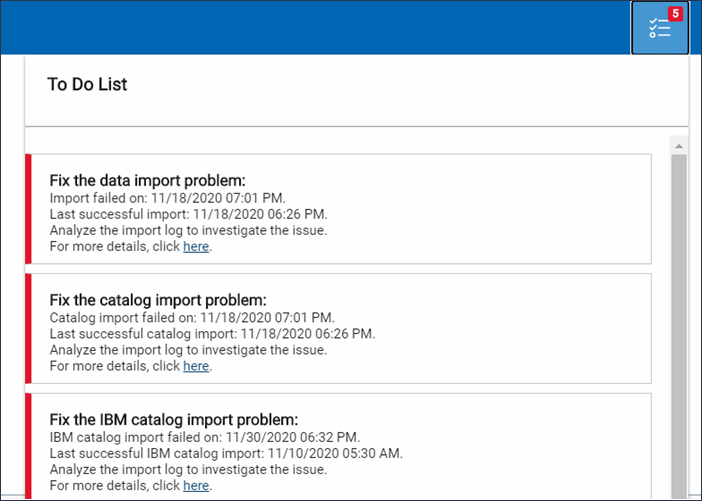
Task: Click red severity bar on catalog import card
Action: click(29, 328)
